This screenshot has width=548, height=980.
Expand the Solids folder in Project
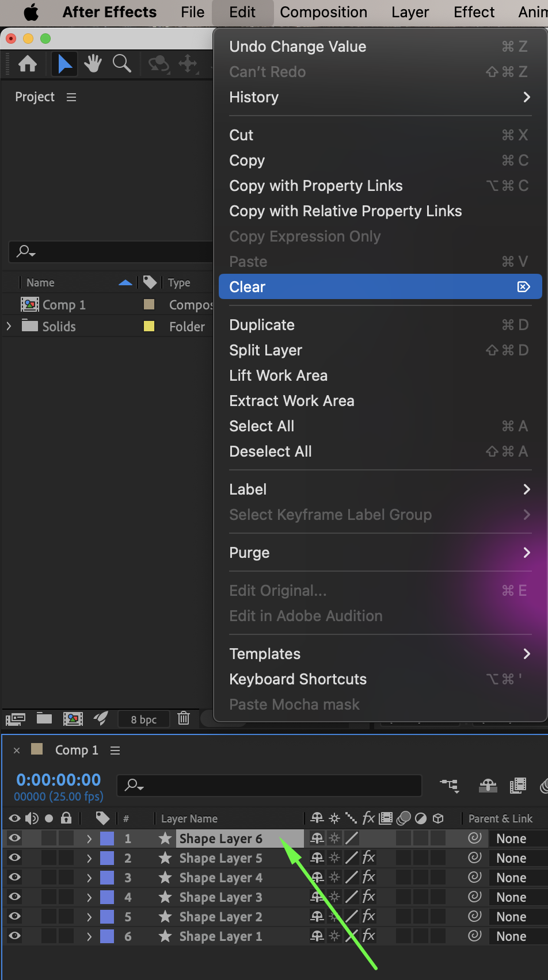tap(9, 326)
